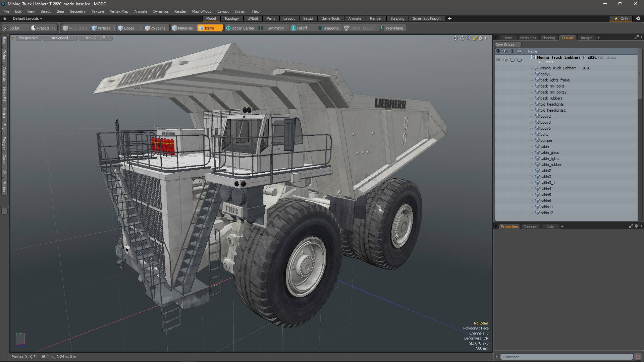Activate Items selection mode
This screenshot has width=644, height=362.
[210, 28]
